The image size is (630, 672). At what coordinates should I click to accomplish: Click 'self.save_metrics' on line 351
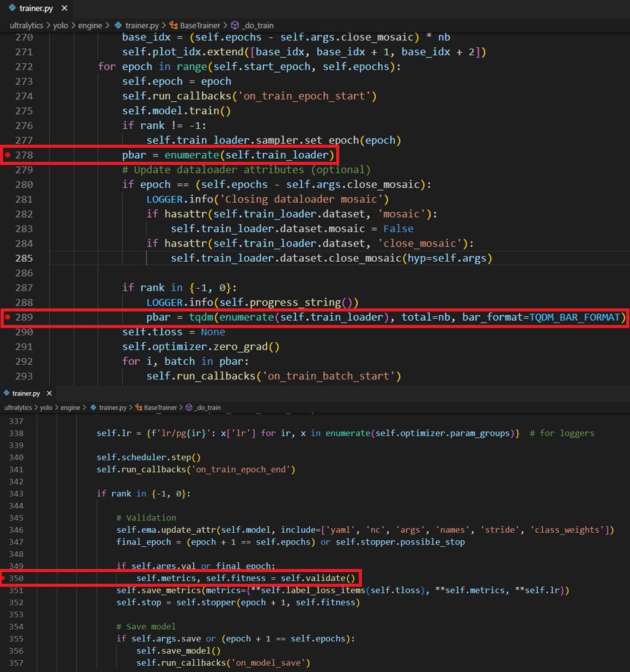pyautogui.click(x=159, y=590)
